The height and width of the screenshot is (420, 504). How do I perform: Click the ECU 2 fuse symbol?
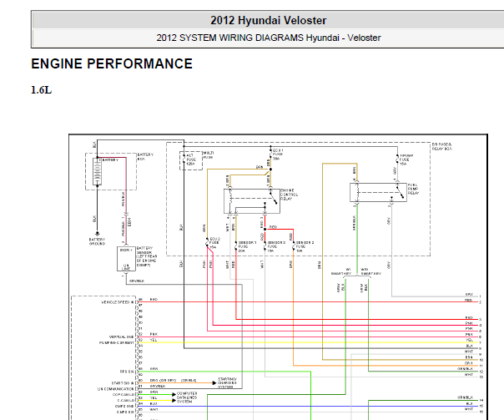(x=207, y=243)
